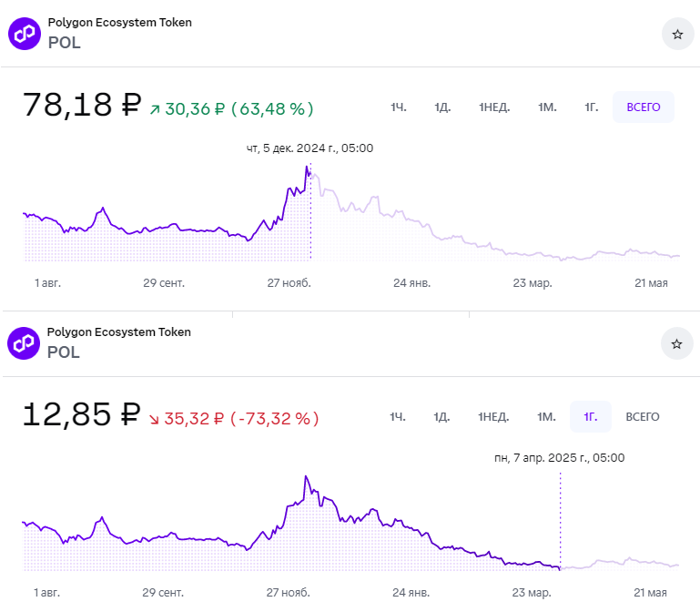
Task: Switch the lower chart to 1Д.
Action: [442, 417]
